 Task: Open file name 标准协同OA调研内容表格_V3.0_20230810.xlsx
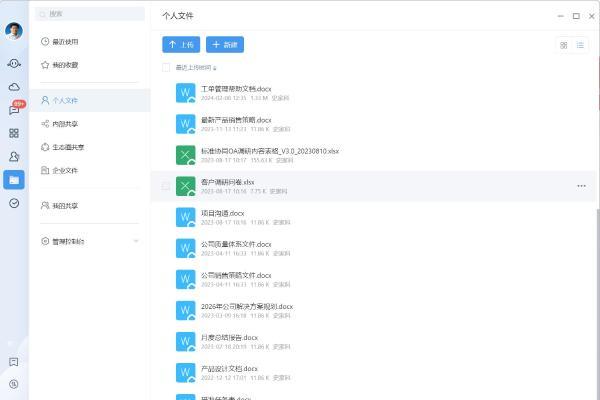click(270, 151)
